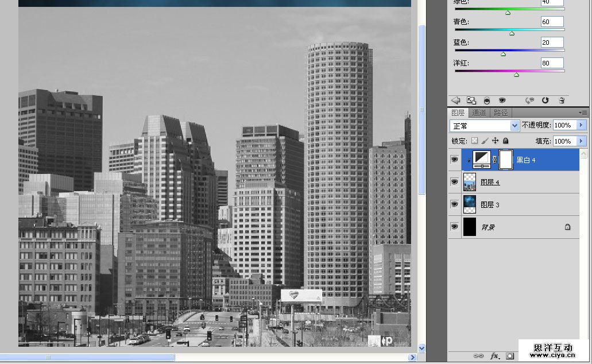Image resolution: width=592 pixels, height=364 pixels.
Task: Toggle visibility of 图层 3
Action: pos(454,204)
